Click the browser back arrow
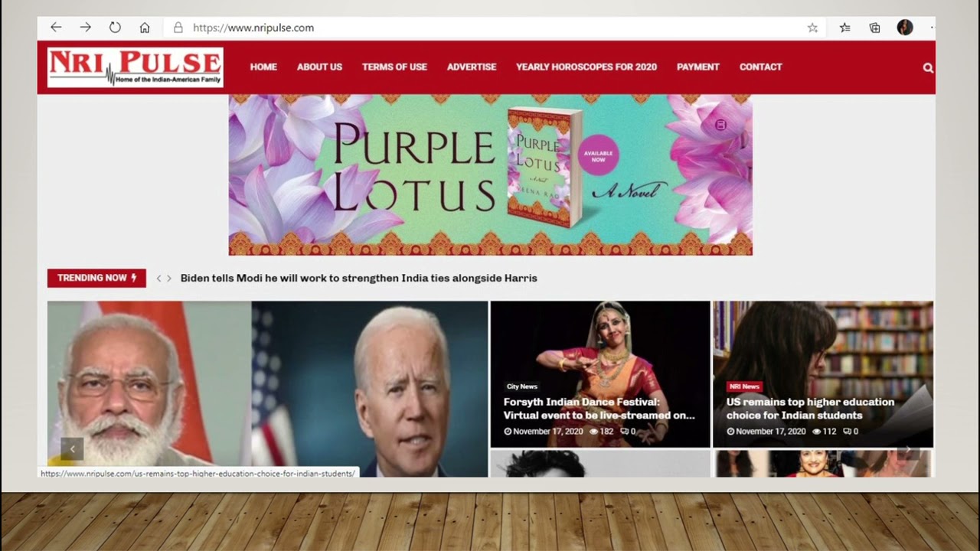The height and width of the screenshot is (551, 980). pyautogui.click(x=56, y=28)
